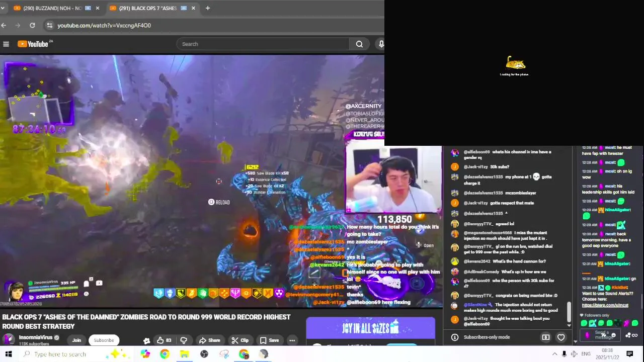
Task: Go forward in browser history
Action: tap(18, 25)
